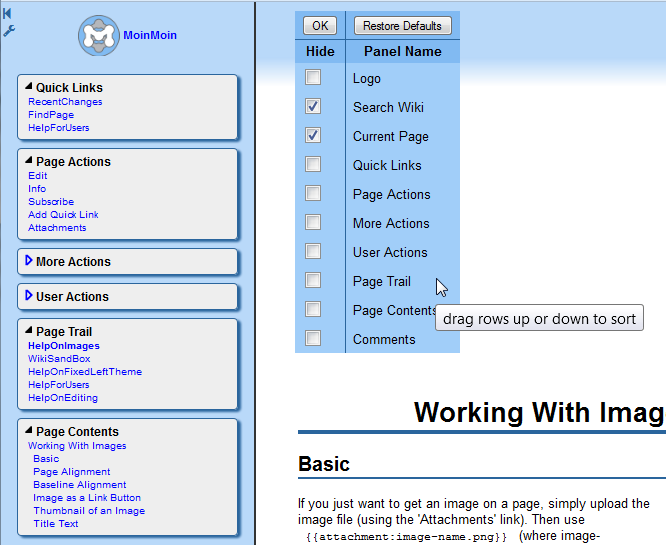Select the Page Actions row in panel list
The image size is (666, 545).
click(391, 194)
